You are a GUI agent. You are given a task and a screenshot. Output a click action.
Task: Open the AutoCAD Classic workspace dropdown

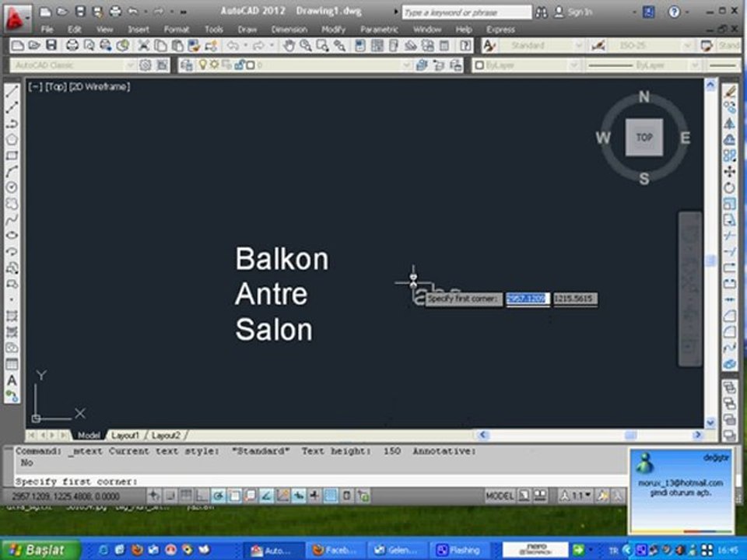click(x=129, y=65)
